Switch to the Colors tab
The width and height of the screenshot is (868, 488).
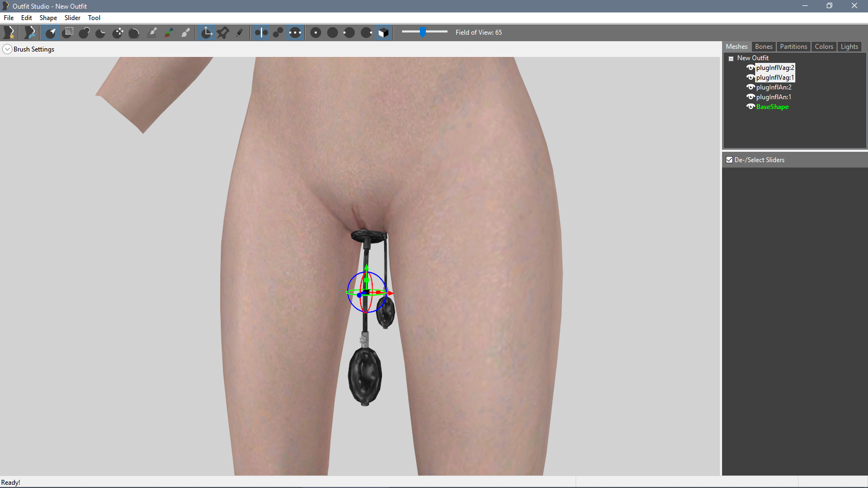point(824,47)
